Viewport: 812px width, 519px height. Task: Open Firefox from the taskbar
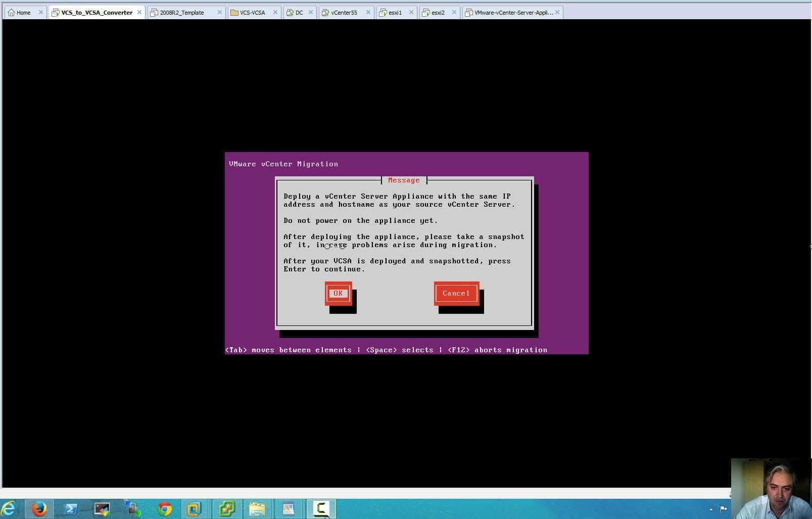[x=39, y=509]
